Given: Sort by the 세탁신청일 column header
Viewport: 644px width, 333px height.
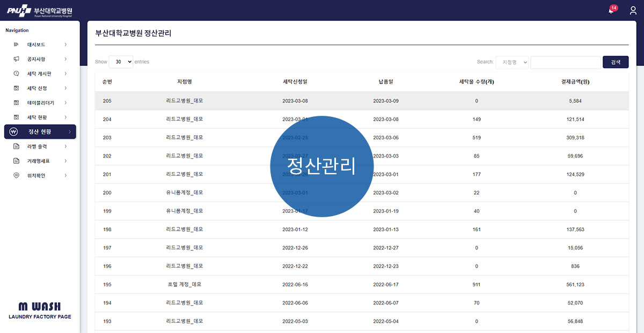Looking at the screenshot, I should 295,82.
